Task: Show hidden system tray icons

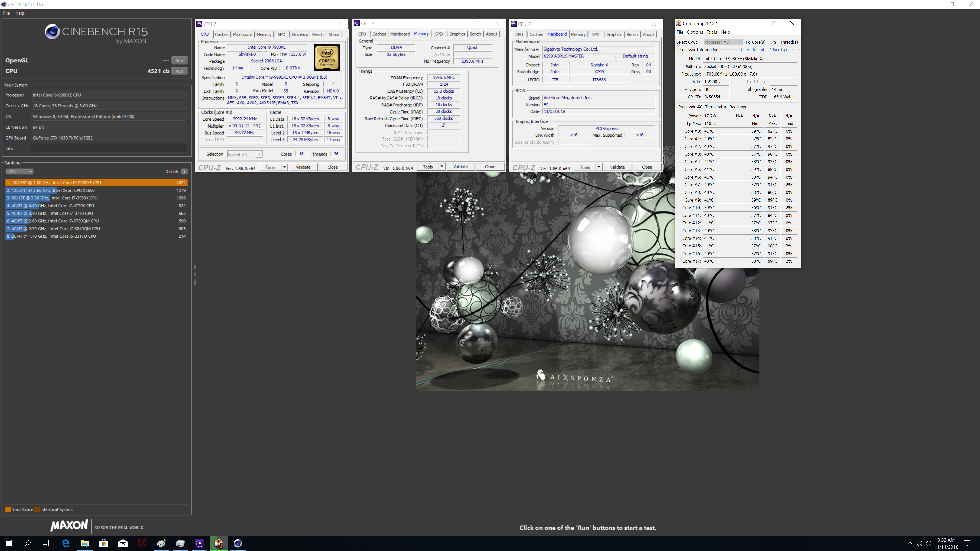Action: point(910,543)
